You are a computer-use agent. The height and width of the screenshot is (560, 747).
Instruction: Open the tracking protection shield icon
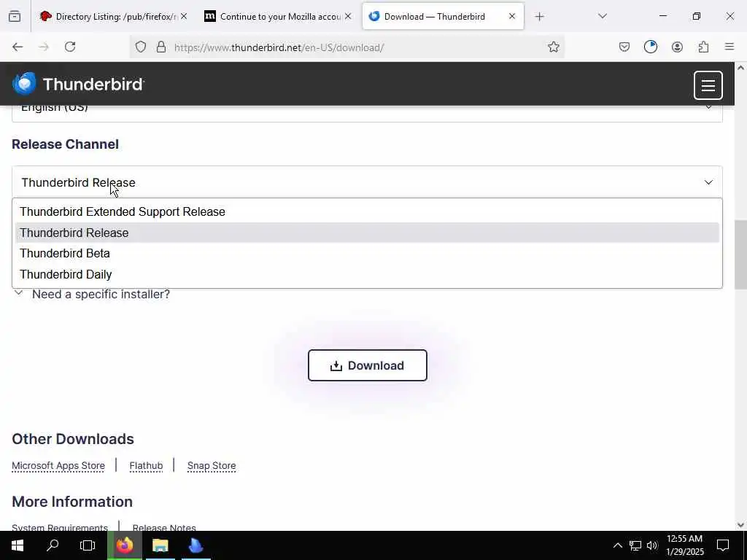coord(141,47)
